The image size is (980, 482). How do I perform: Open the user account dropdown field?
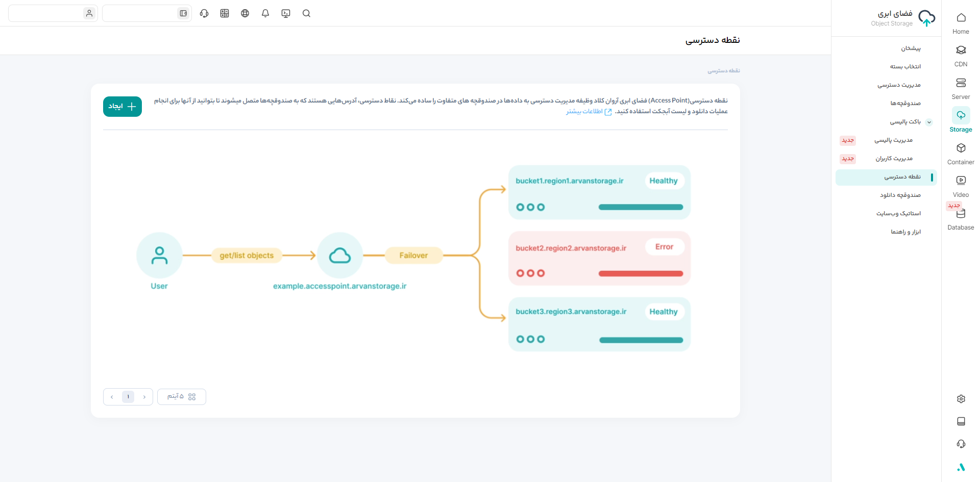[x=53, y=13]
